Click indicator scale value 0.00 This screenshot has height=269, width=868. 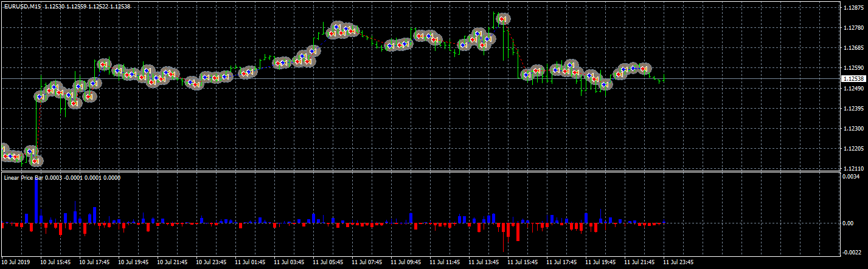pos(849,223)
